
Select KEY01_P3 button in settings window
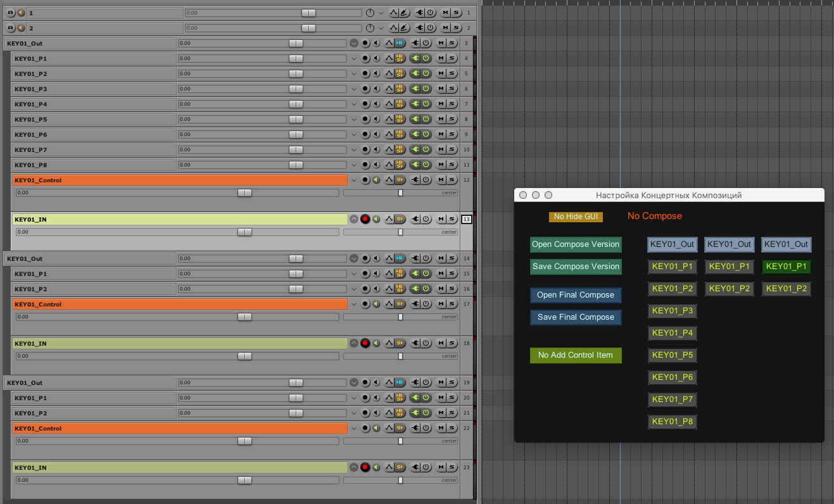point(673,311)
